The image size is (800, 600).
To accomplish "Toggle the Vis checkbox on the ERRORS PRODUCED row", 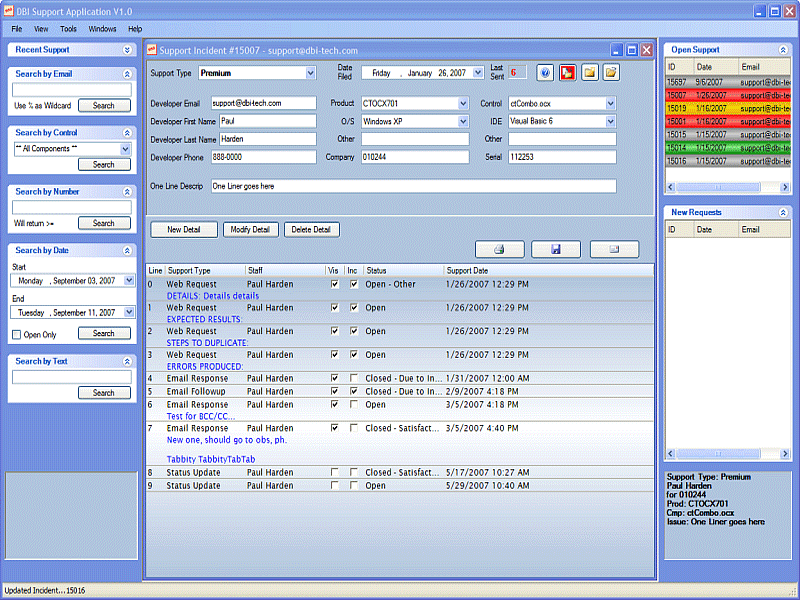I will click(x=333, y=354).
